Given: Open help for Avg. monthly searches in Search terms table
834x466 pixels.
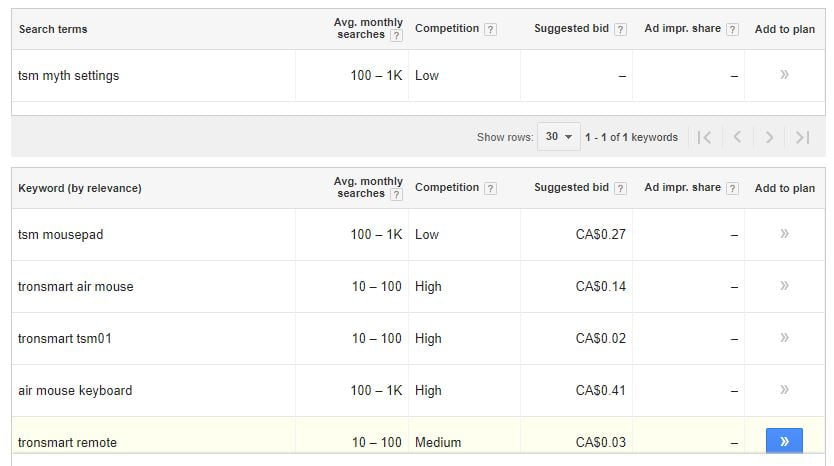Looking at the screenshot, I should coord(396,36).
